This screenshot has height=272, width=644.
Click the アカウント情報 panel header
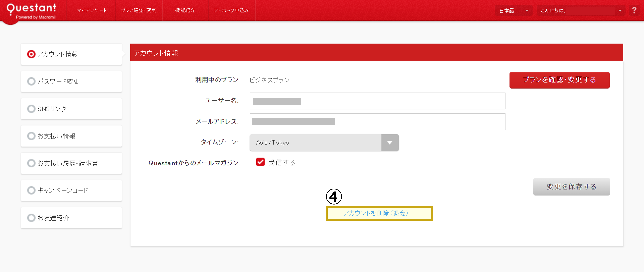(377, 52)
